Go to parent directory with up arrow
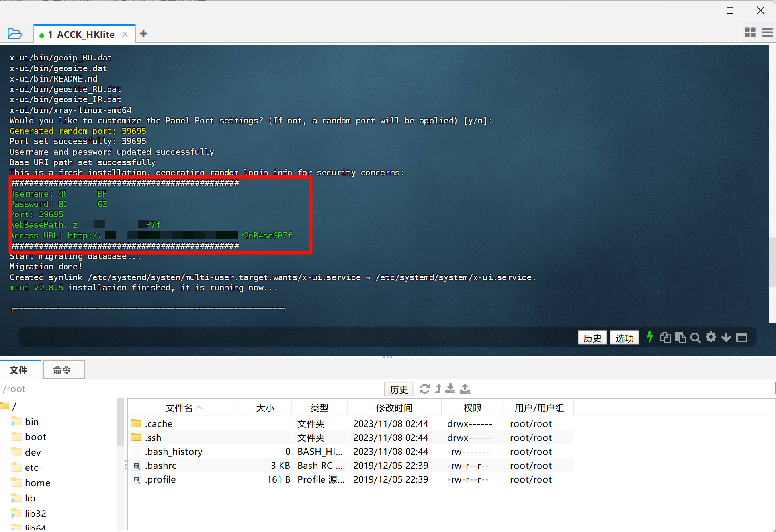 (x=438, y=389)
